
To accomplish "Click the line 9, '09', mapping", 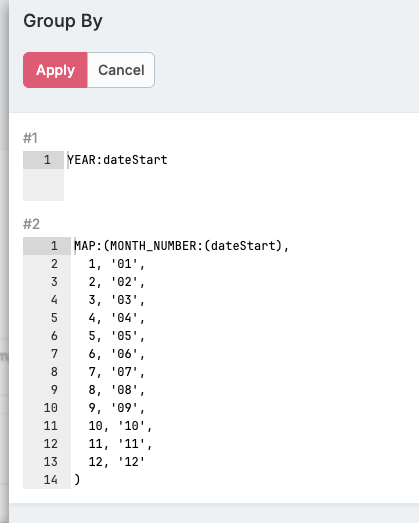I will coord(116,408).
